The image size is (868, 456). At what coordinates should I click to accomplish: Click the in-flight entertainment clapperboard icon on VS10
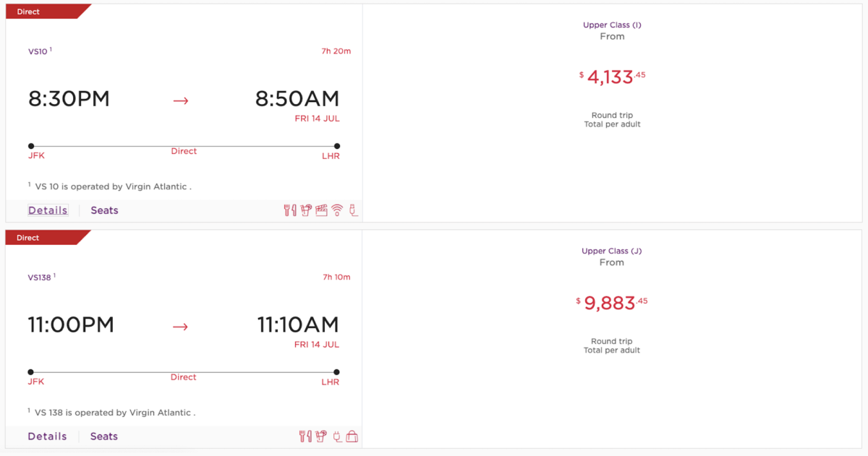tap(320, 210)
